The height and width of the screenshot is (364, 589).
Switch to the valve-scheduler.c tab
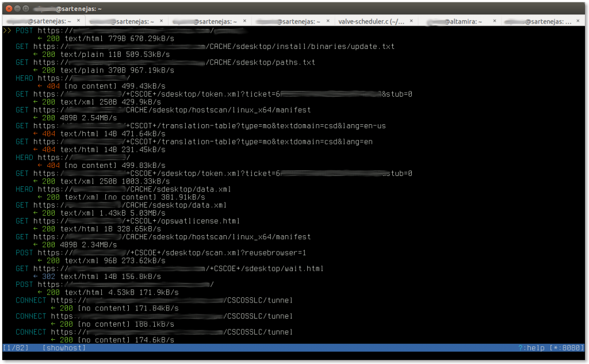tap(371, 21)
